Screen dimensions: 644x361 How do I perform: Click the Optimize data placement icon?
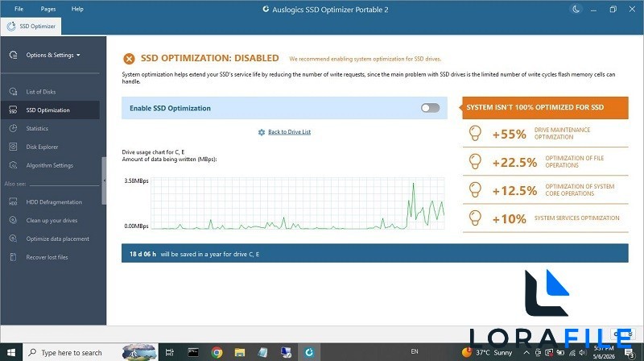coord(13,239)
